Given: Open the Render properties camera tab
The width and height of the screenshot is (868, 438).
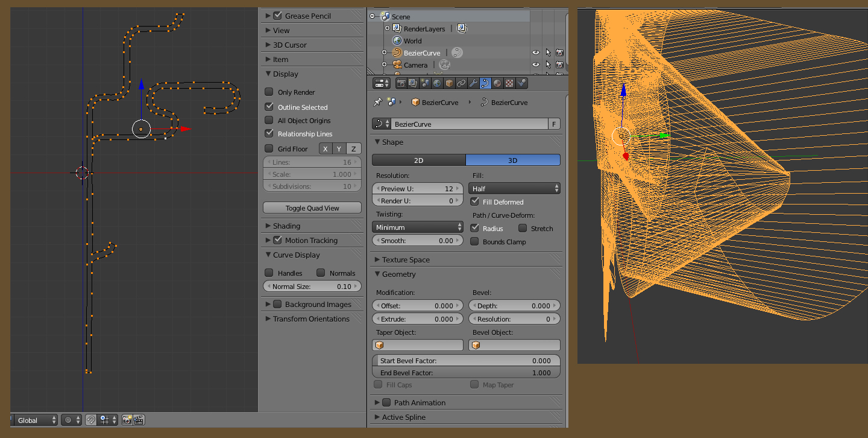Looking at the screenshot, I should tap(400, 83).
